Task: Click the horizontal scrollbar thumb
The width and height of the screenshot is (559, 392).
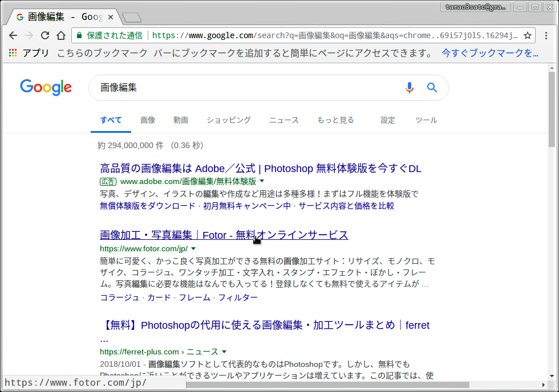Action: click(x=327, y=385)
